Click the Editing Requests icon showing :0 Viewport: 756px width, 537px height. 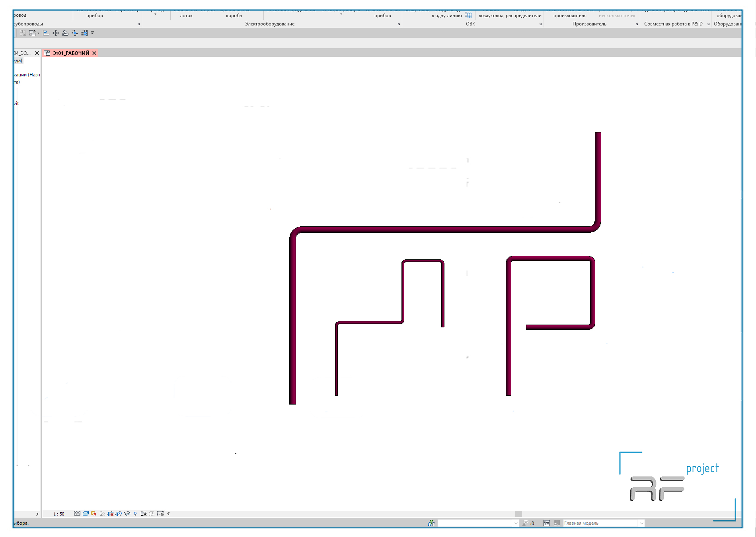tap(529, 523)
